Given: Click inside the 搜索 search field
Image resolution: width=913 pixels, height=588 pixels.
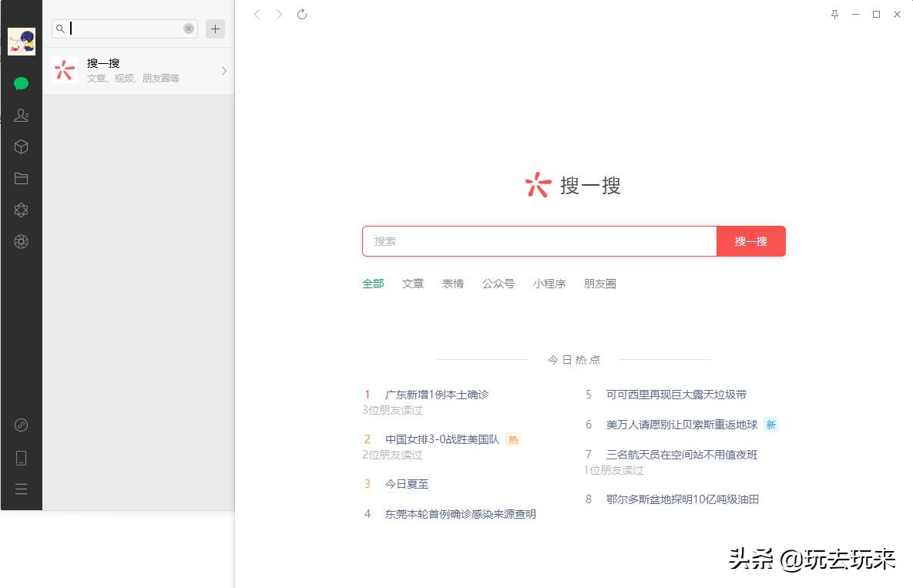Looking at the screenshot, I should pos(539,241).
